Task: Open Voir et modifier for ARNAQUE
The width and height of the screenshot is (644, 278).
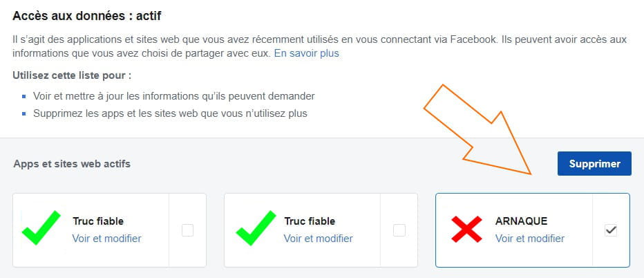Action: 530,239
